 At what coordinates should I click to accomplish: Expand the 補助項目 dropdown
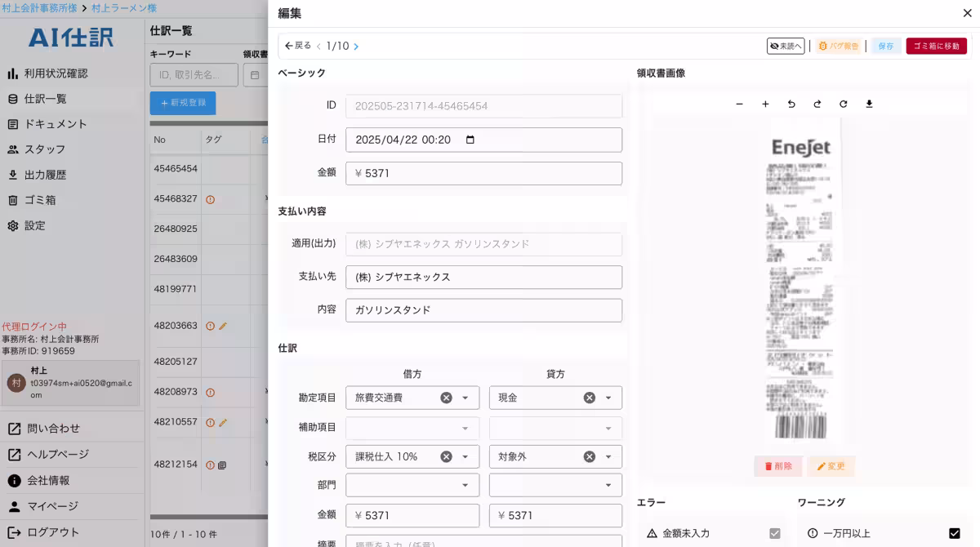[465, 428]
